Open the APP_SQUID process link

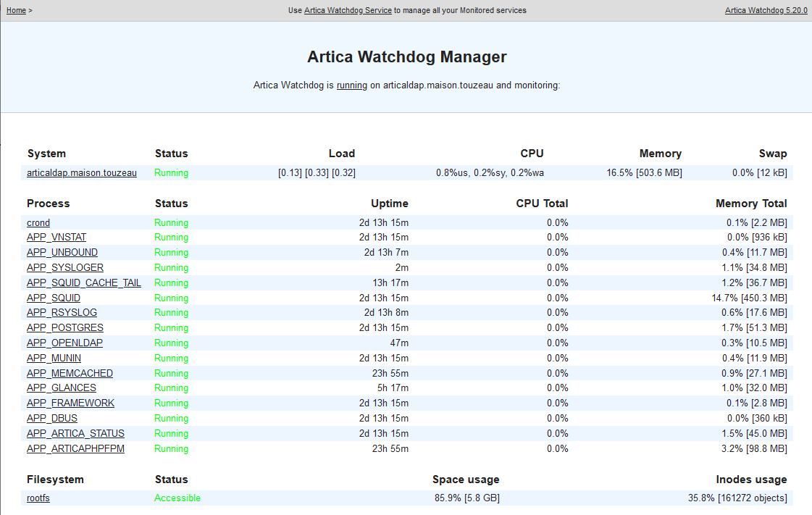point(54,298)
